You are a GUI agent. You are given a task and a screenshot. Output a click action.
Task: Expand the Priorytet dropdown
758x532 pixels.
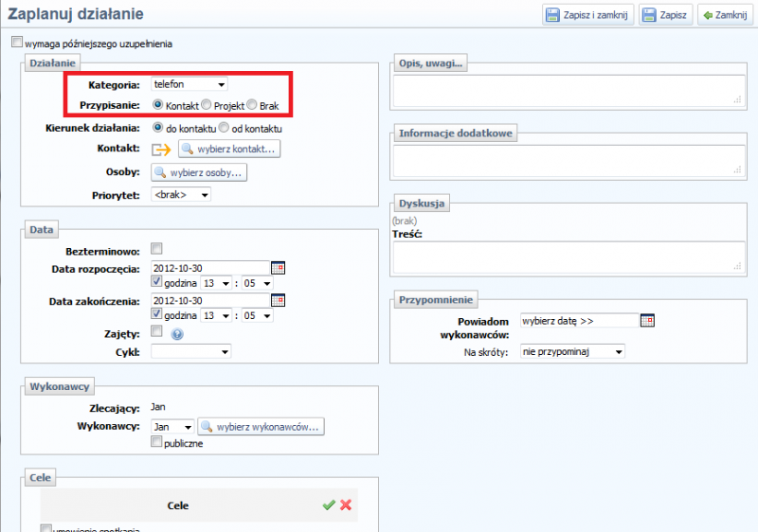coord(181,195)
